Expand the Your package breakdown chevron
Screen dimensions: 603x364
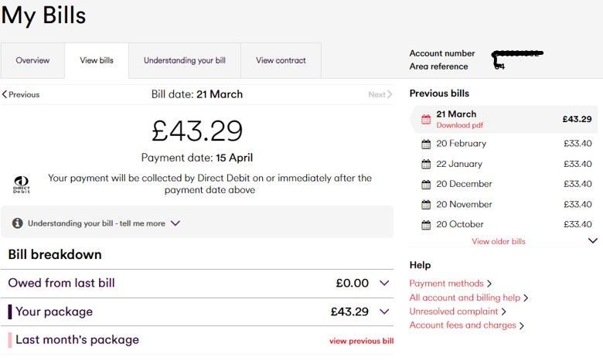tap(384, 311)
